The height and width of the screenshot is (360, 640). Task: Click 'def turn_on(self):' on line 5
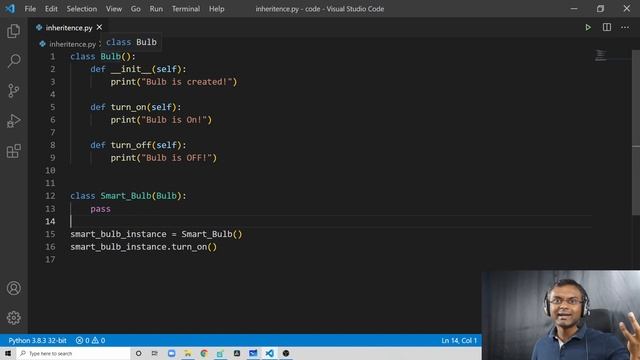coord(136,107)
